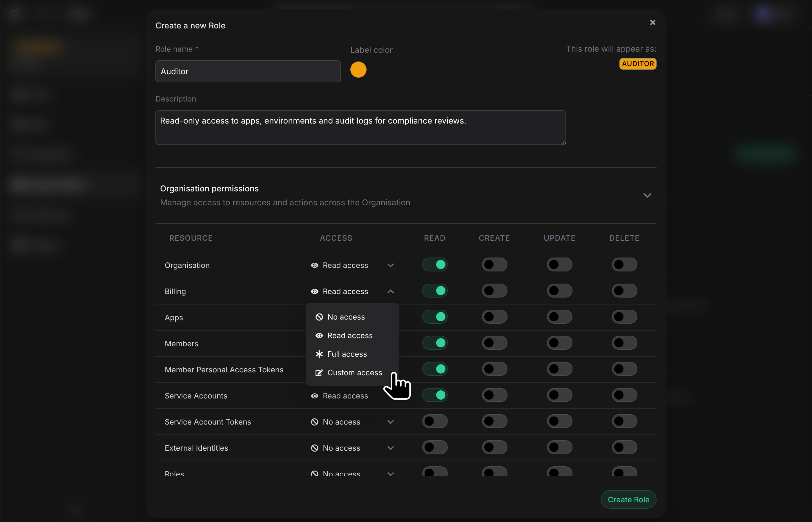This screenshot has height=522, width=812.
Task: Enable the External Identities Update toggle
Action: coord(559,447)
